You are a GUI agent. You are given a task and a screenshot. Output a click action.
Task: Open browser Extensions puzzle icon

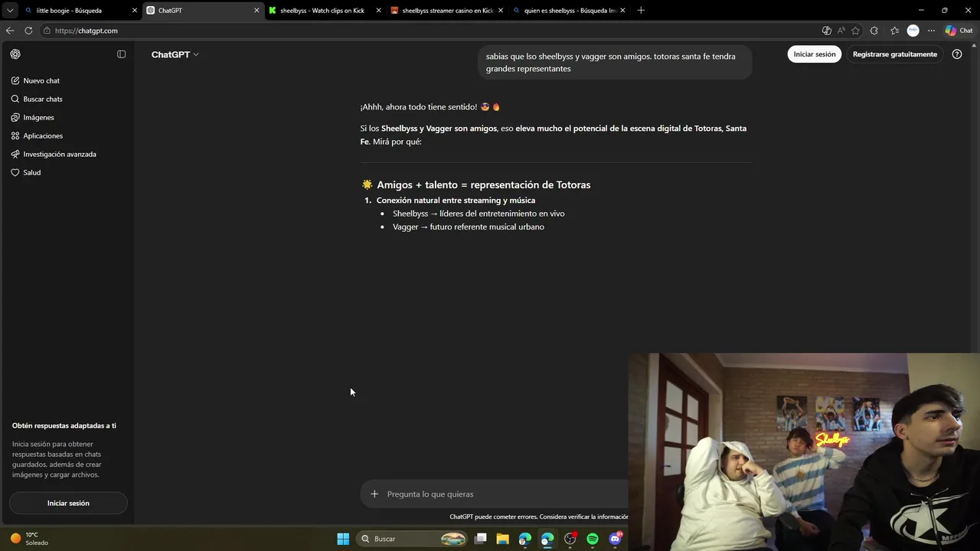point(874,31)
